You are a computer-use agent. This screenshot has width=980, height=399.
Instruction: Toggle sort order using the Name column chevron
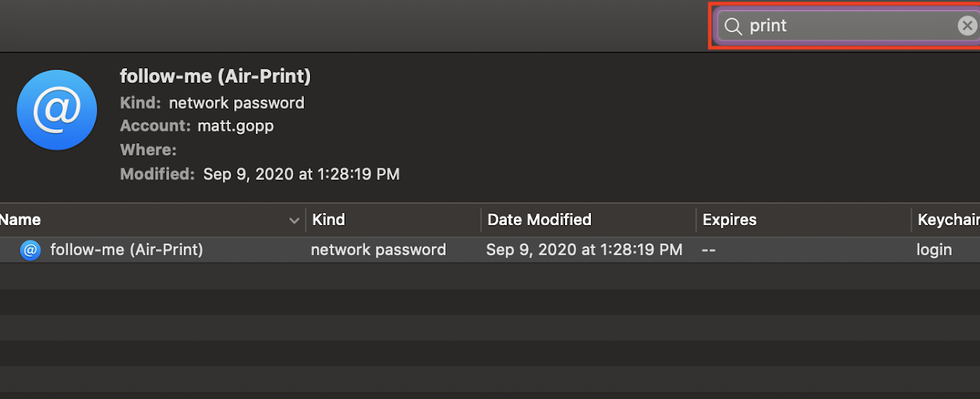tap(294, 221)
